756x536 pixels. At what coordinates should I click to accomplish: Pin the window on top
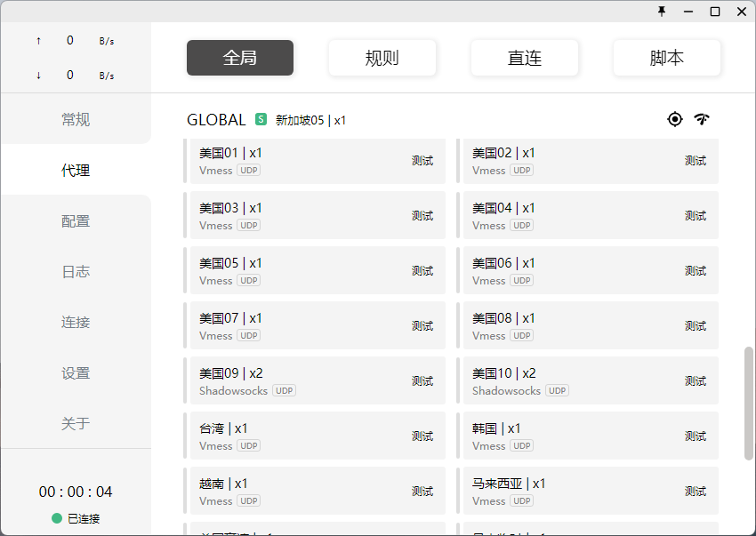point(662,11)
